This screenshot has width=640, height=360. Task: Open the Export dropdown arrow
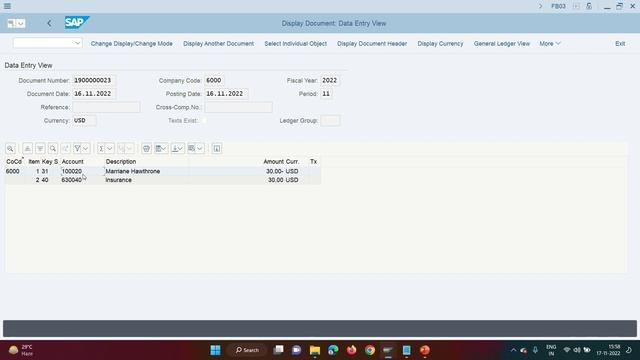tap(181, 149)
